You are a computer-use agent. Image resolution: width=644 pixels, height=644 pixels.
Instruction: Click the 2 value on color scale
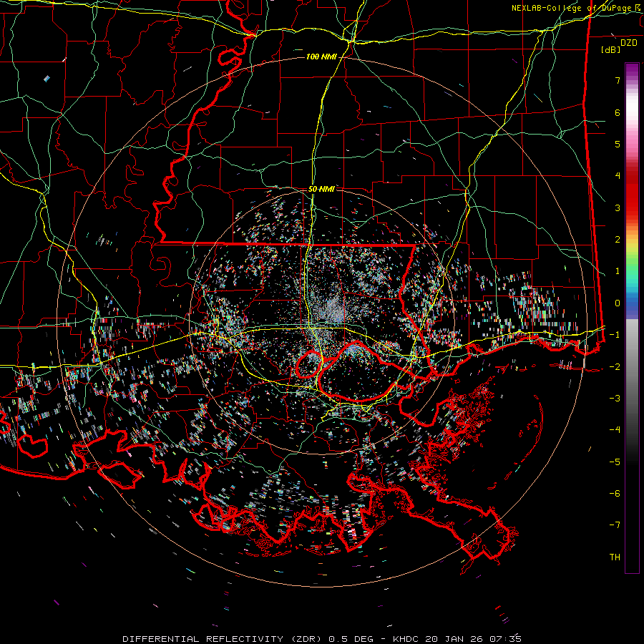[x=618, y=240]
